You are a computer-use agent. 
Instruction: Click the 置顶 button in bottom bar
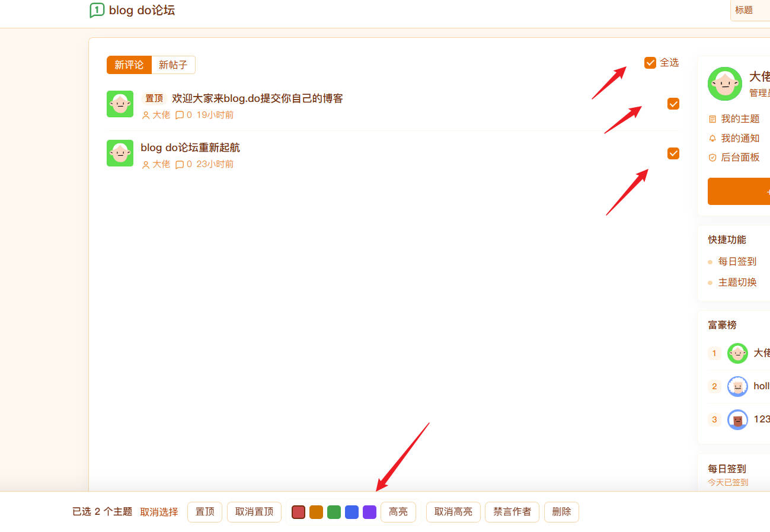tap(205, 512)
